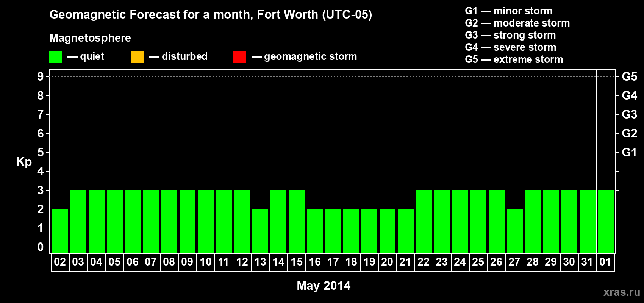
Task: Click the green bar for day 03
Action: pos(78,221)
